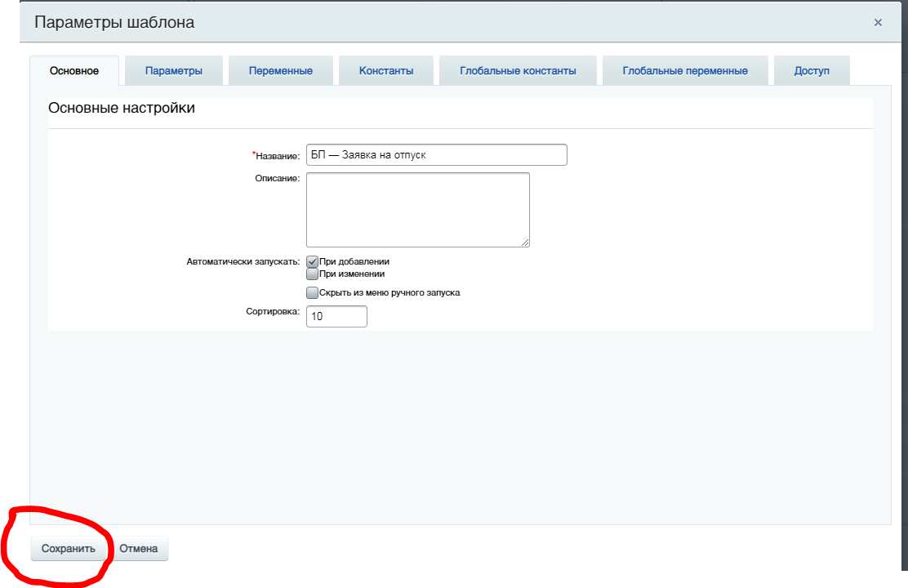Viewport: 908px width, 588px height.
Task: Check Скрыть из меню ручного запуска
Action: click(312, 292)
